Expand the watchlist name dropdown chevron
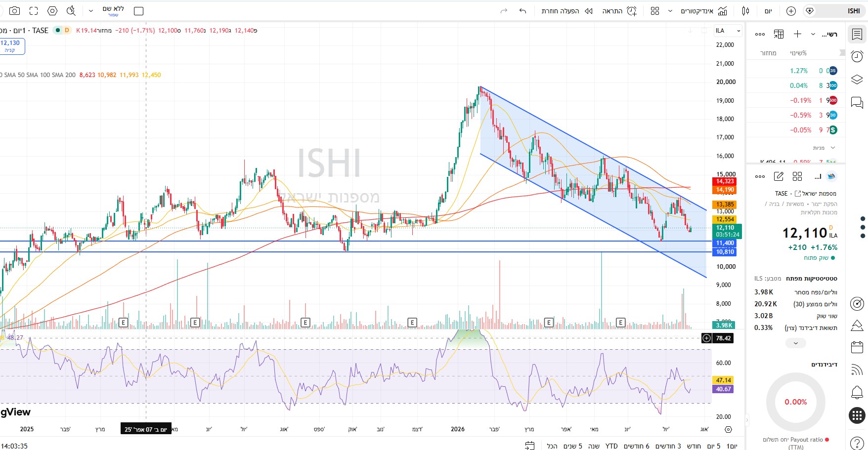Screen dimensions: 868x450 (x=813, y=34)
